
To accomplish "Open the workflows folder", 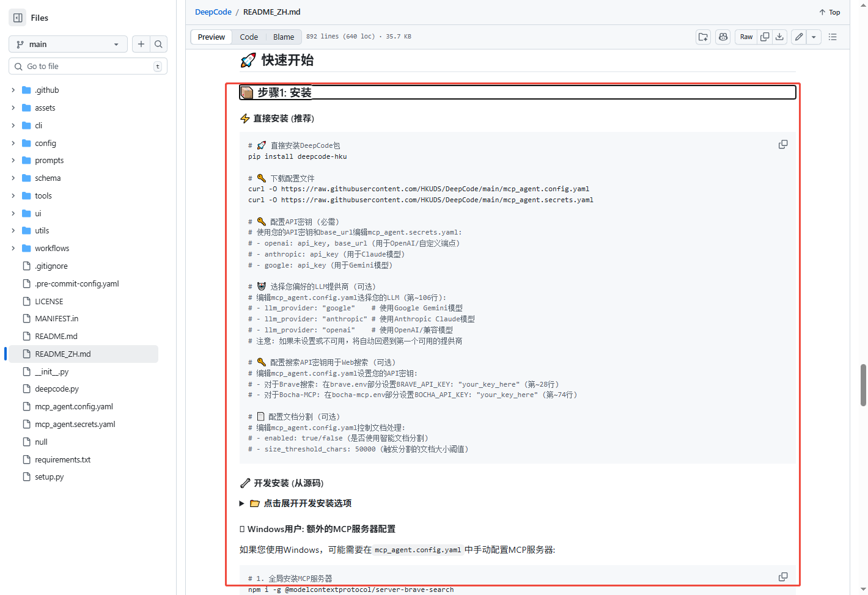I will coord(52,248).
